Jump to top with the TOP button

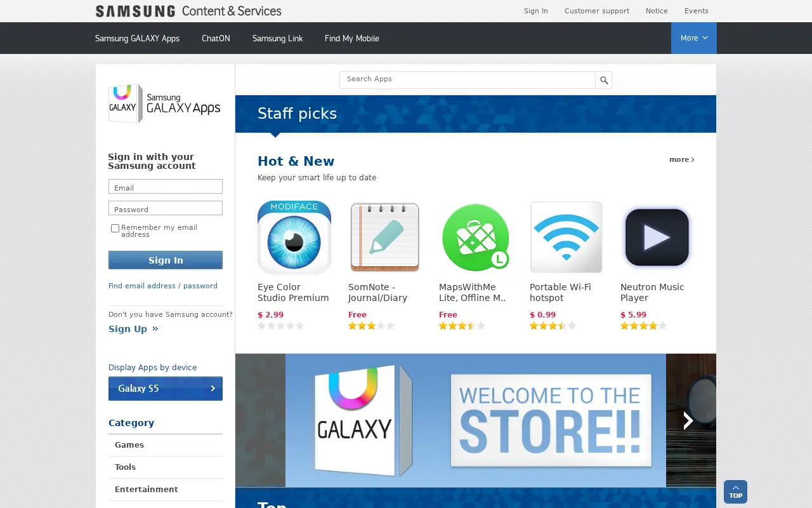735,491
